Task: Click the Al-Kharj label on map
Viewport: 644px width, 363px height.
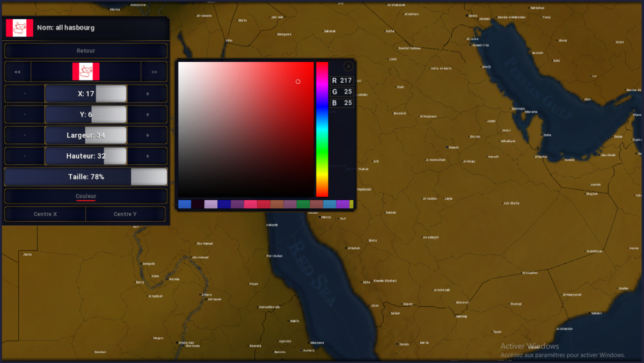Action: 469,161
